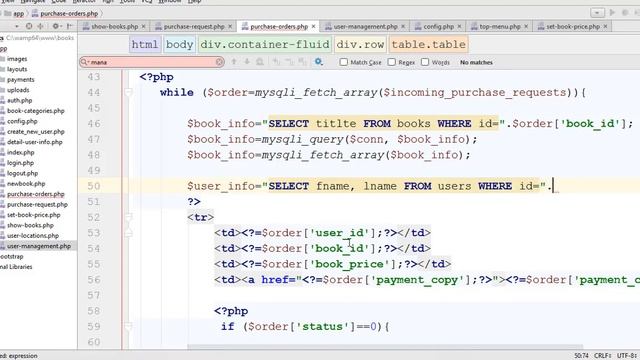
Task: Open the images folder in project tree
Action: [x=17, y=59]
